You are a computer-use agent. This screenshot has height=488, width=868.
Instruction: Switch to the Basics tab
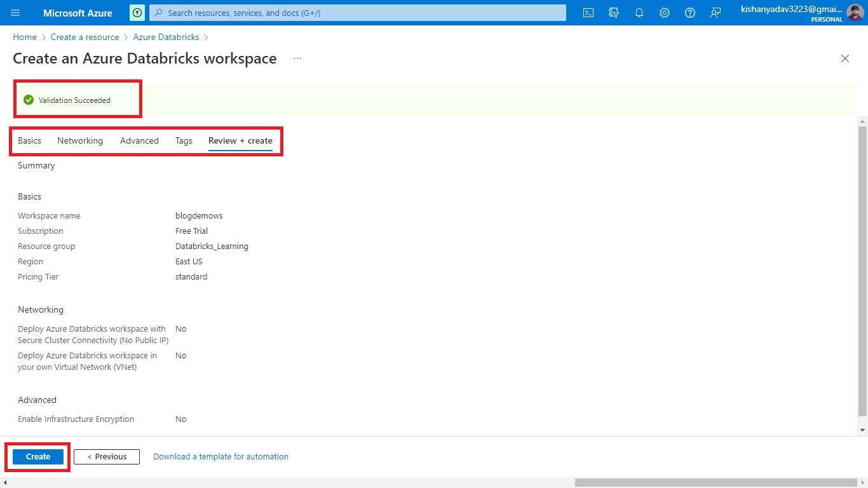(x=29, y=140)
